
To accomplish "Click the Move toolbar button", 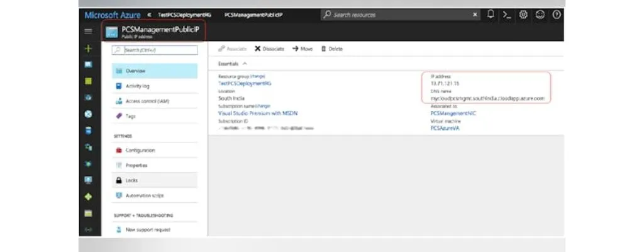I will tap(303, 49).
